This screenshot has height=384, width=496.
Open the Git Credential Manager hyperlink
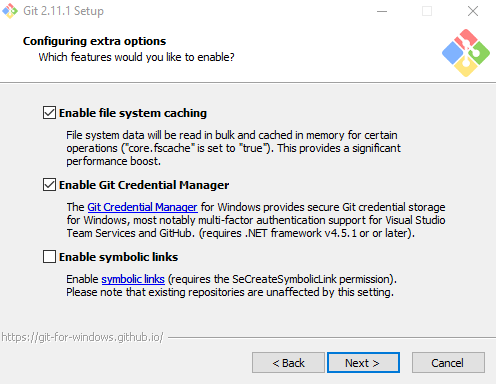pyautogui.click(x=142, y=207)
